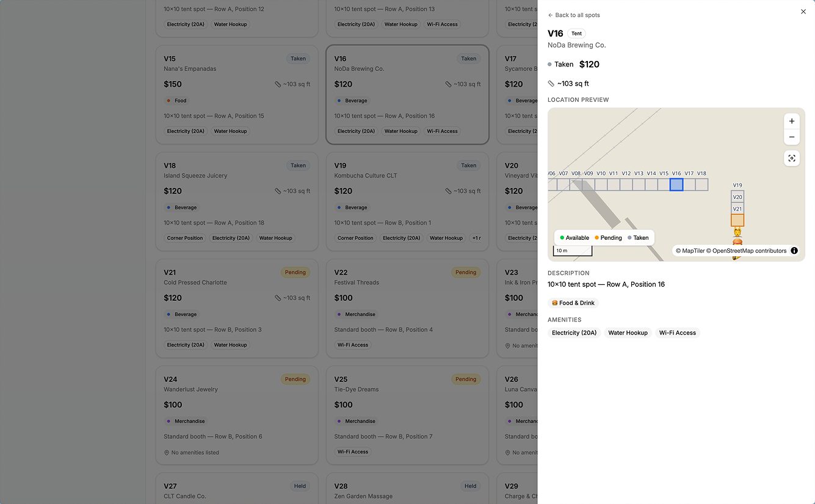
Task: Click the Electricity (20A) amenity chip in panel
Action: click(x=574, y=333)
